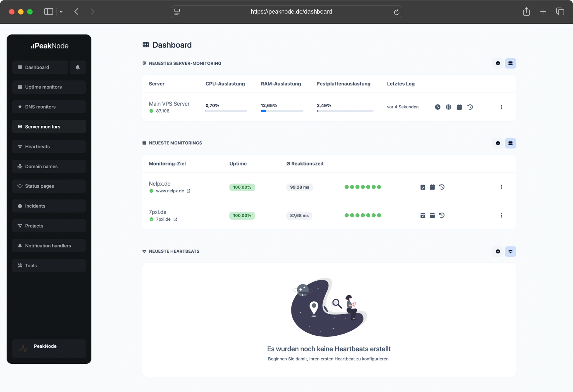Open the globe icon on Main VPS Server row

coord(449,107)
